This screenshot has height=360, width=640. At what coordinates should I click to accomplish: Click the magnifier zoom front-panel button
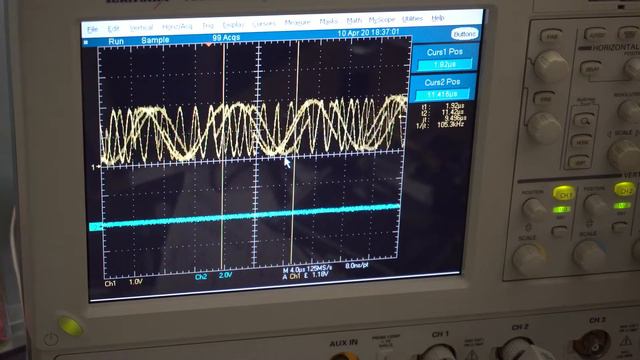click(x=584, y=120)
